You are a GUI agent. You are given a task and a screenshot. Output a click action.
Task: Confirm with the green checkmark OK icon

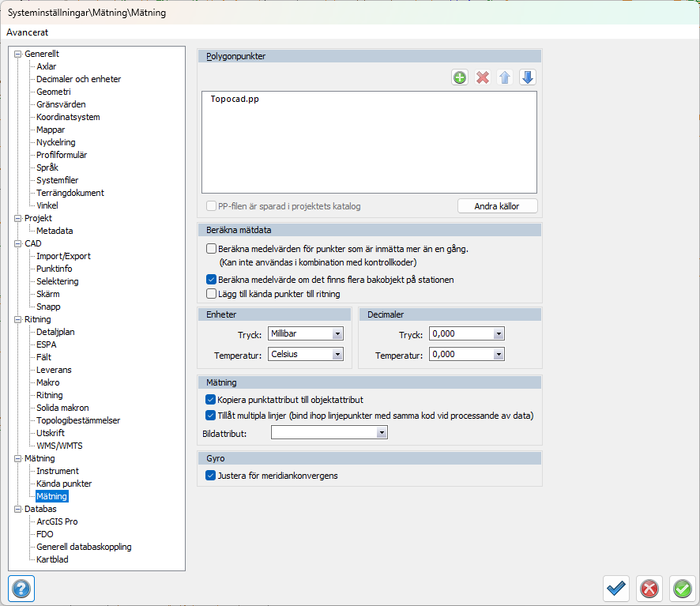[x=682, y=589]
